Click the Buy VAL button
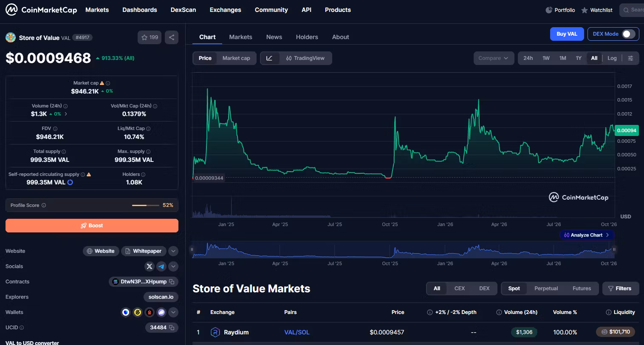This screenshot has height=345, width=644. tap(567, 34)
